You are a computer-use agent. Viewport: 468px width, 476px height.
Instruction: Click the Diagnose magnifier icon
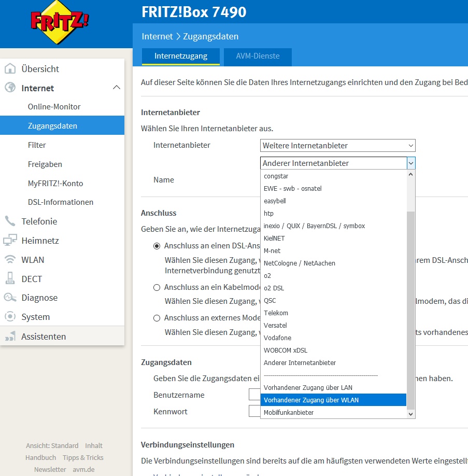click(10, 298)
